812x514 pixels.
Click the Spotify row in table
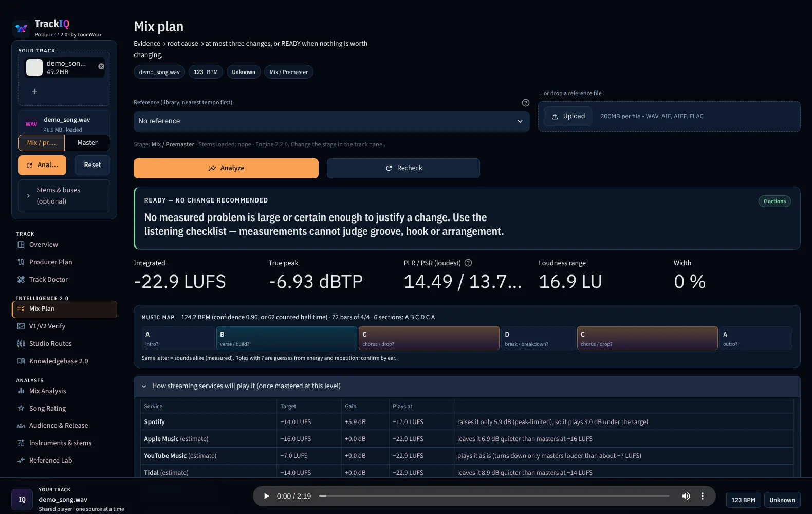[467, 422]
